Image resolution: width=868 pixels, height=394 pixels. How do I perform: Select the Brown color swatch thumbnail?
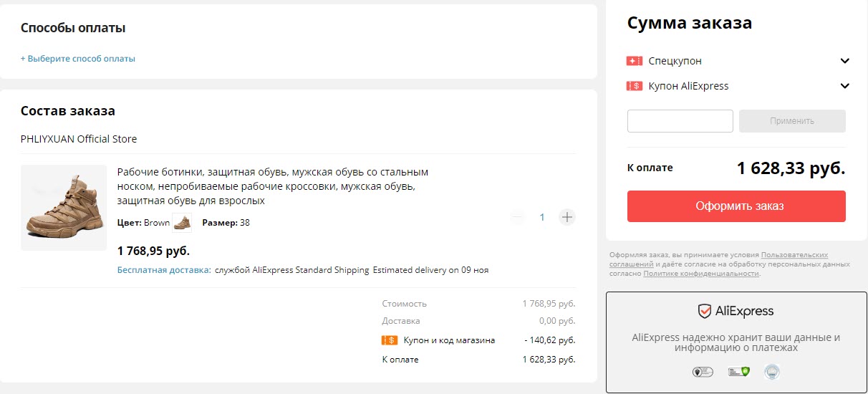click(x=182, y=223)
